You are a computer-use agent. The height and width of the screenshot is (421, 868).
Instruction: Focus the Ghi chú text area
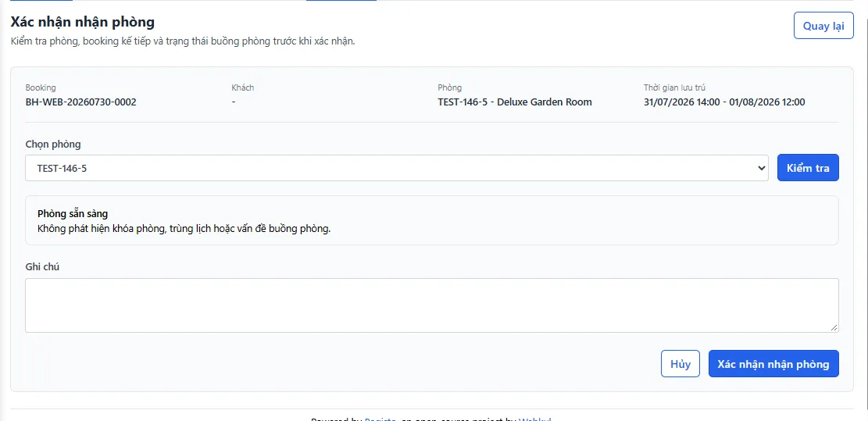tap(432, 305)
